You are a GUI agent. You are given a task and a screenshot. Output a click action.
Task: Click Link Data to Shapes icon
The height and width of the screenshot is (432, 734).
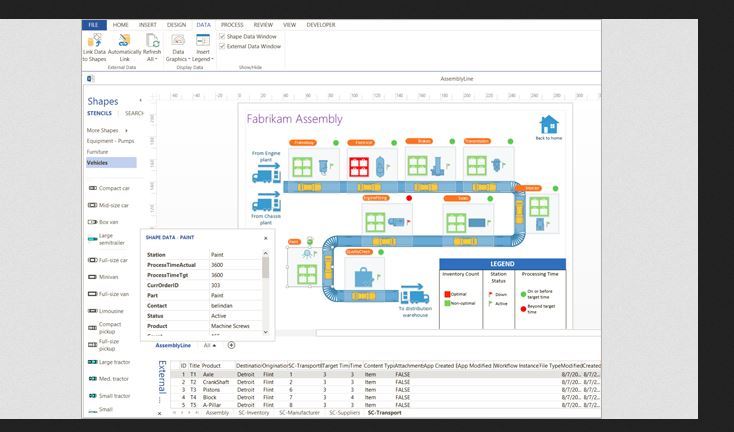[93, 41]
